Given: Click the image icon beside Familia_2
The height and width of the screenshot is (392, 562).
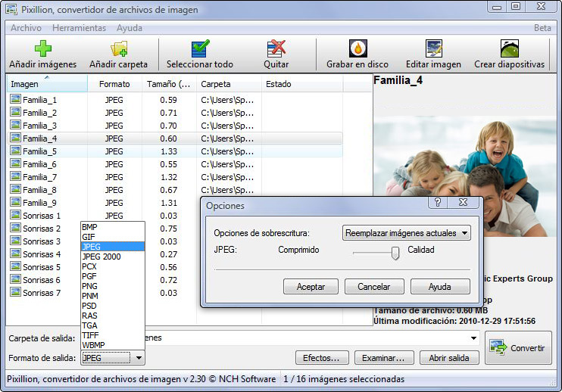Looking at the screenshot, I should click(x=15, y=112).
